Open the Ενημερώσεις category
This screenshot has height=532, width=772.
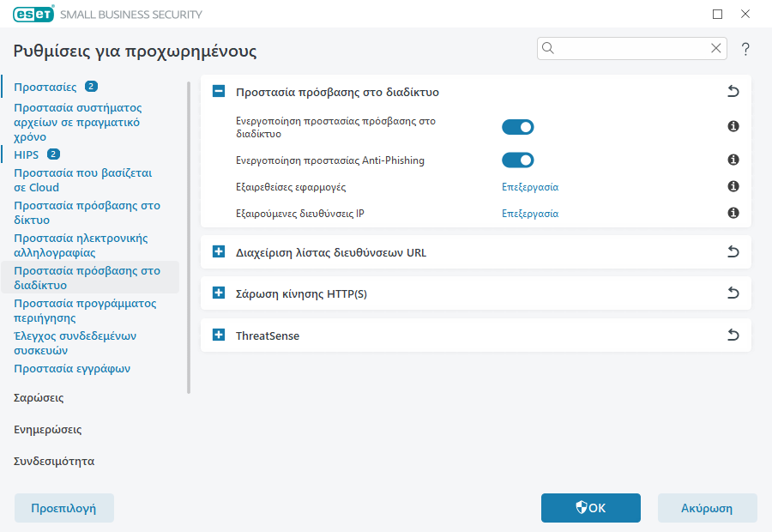pos(48,430)
